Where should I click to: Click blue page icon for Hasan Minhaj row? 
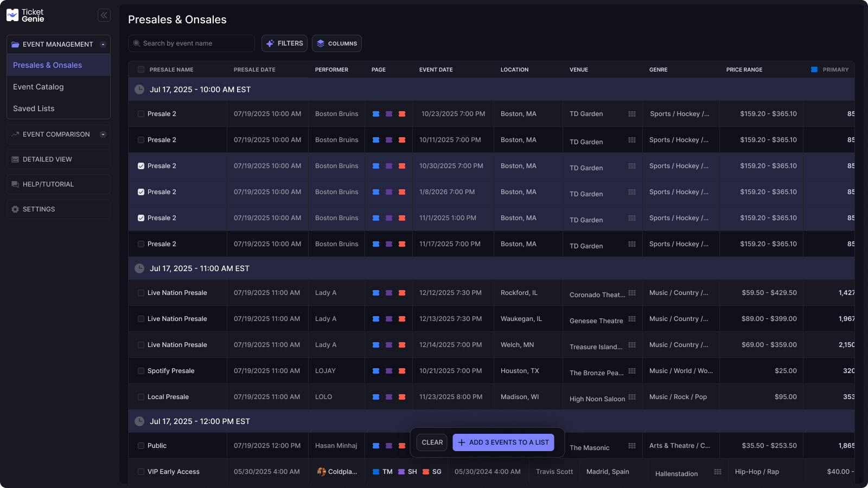point(376,446)
